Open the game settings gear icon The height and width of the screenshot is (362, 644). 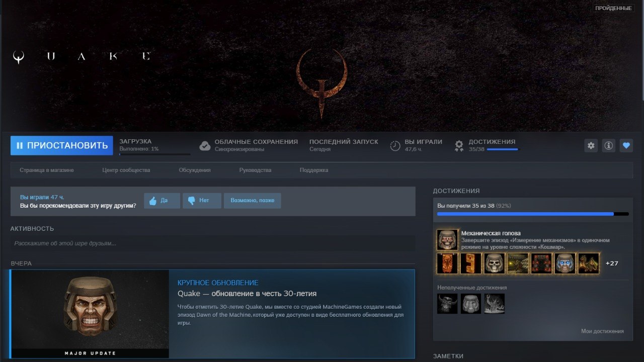point(591,145)
